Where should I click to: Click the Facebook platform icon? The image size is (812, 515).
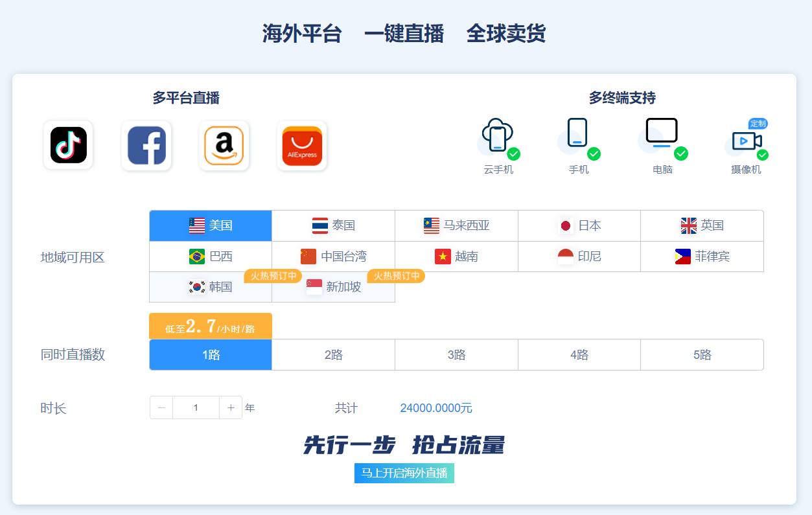coord(146,145)
